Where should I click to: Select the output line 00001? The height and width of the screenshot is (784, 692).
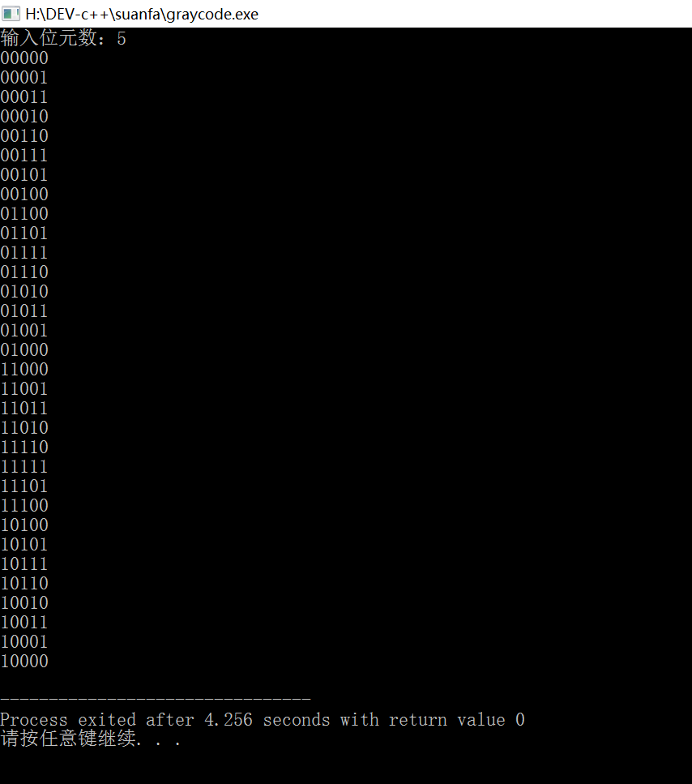point(24,78)
